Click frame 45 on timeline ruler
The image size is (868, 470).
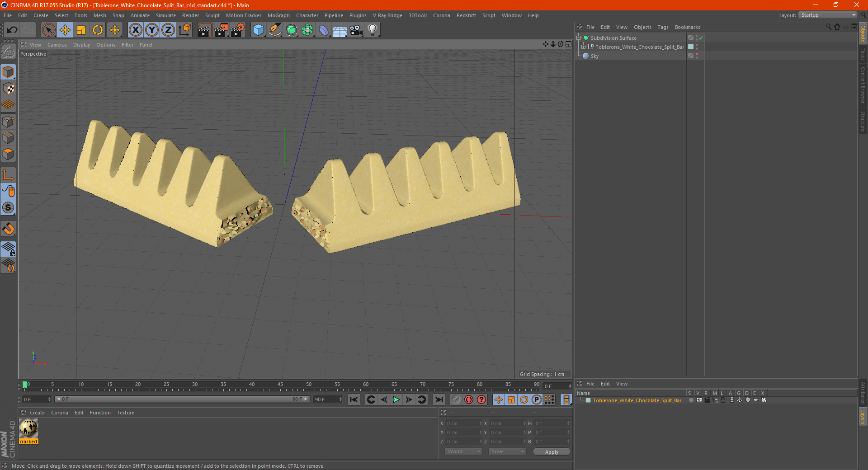(x=280, y=385)
